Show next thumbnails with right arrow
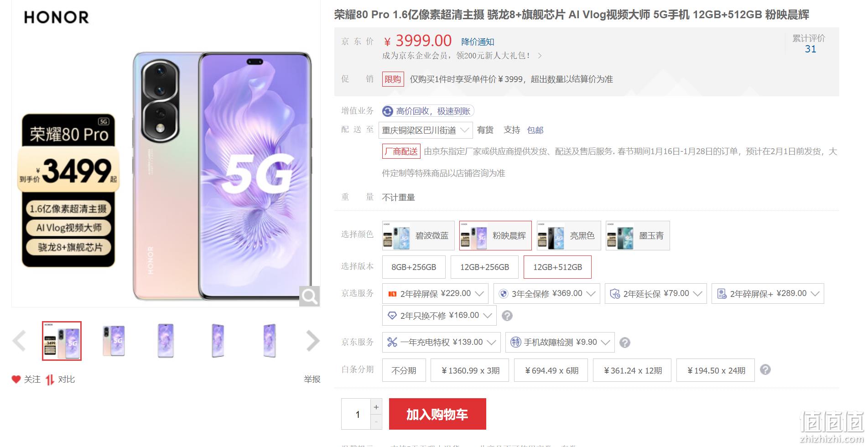Screen dimensions: 868x447 [x=313, y=341]
